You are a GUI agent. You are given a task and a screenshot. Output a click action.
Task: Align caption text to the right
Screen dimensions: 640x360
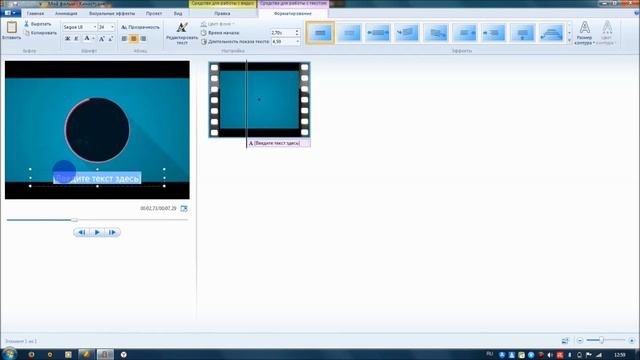tap(143, 38)
